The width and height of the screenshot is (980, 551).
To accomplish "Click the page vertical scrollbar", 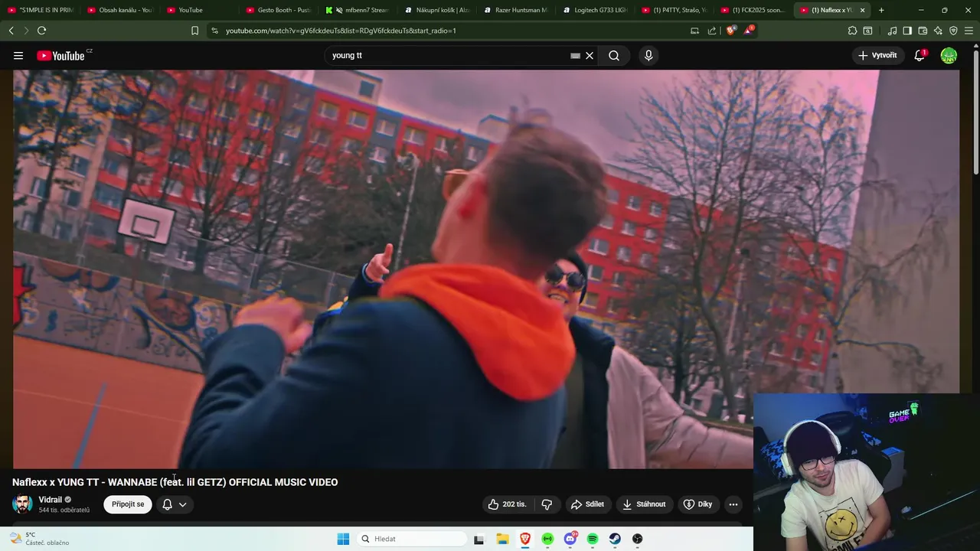I will [x=975, y=111].
